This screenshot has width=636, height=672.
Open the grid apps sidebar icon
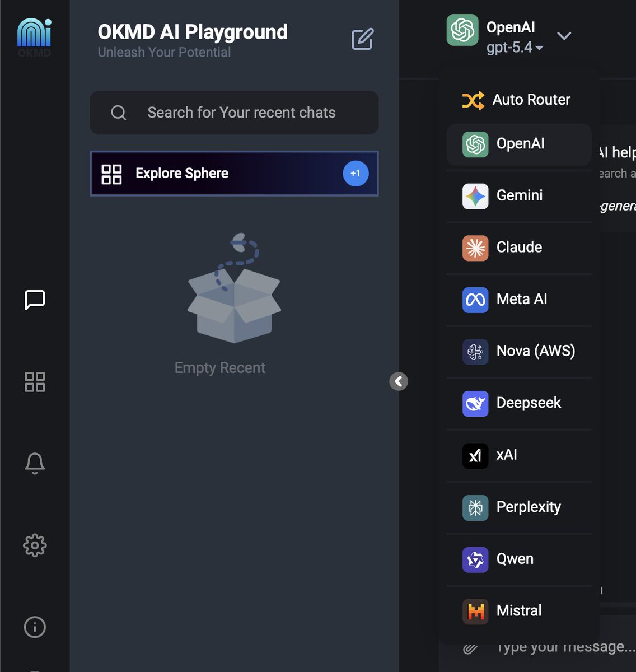[x=35, y=382]
